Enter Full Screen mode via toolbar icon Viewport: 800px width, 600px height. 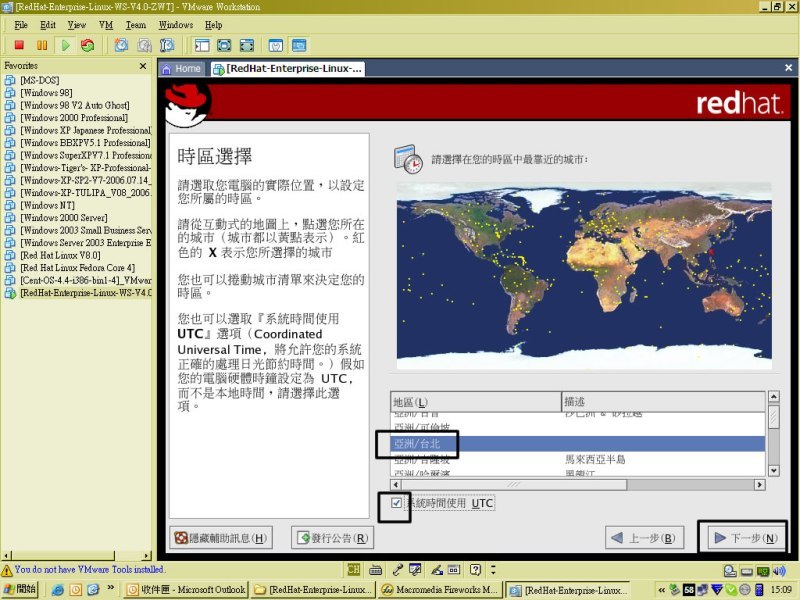(247, 45)
